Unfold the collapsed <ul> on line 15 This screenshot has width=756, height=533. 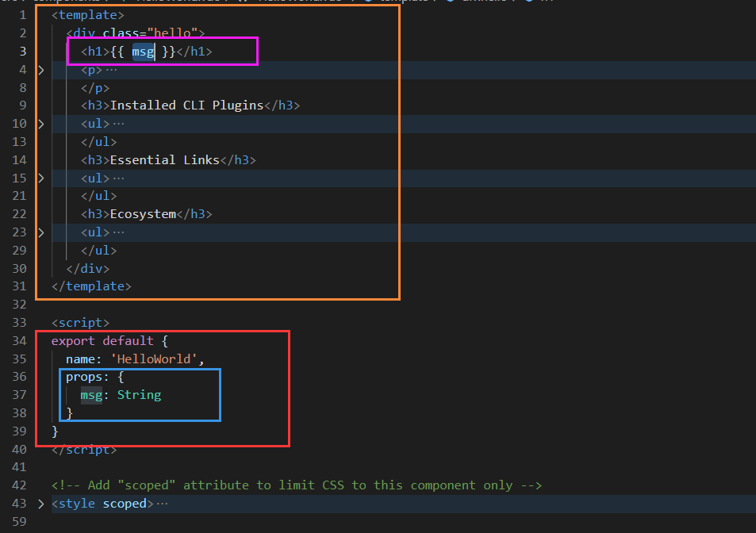[41, 178]
